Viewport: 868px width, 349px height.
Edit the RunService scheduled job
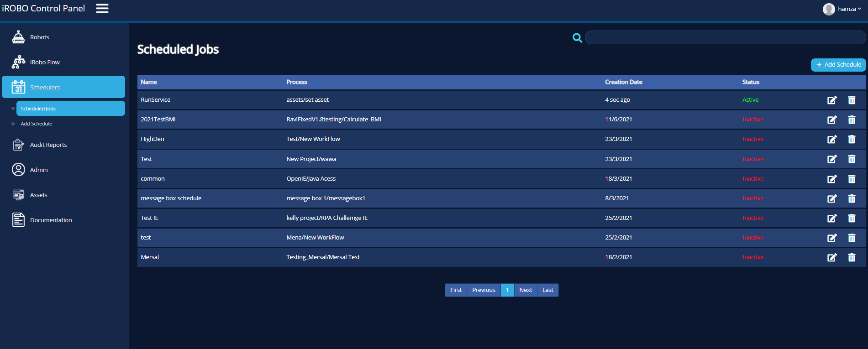(x=832, y=100)
